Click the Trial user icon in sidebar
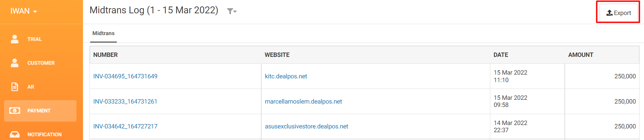Viewport: 644px width, 140px height. (x=15, y=39)
